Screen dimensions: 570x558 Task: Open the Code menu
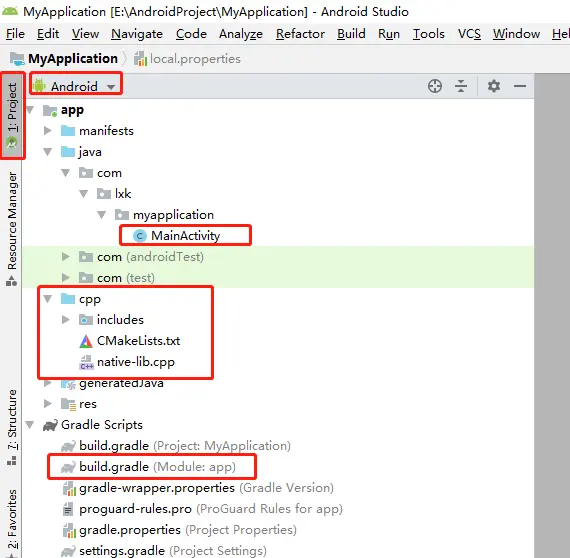pos(191,34)
